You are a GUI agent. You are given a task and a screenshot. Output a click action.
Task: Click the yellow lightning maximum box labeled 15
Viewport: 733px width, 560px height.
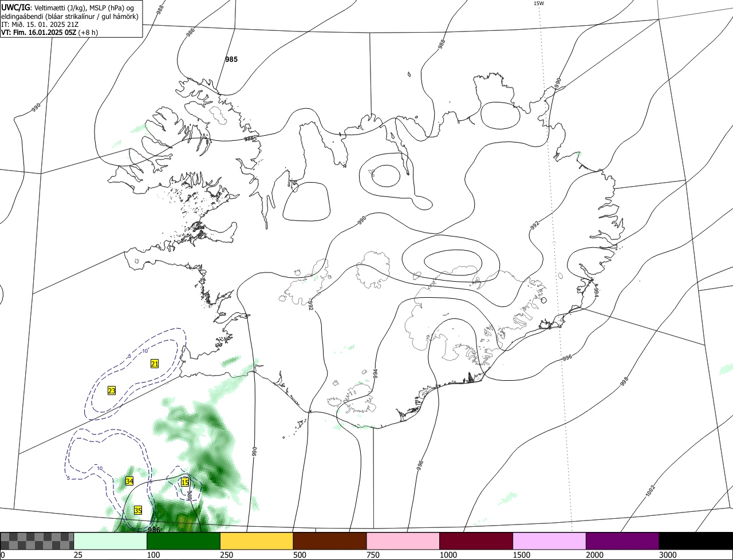[185, 482]
